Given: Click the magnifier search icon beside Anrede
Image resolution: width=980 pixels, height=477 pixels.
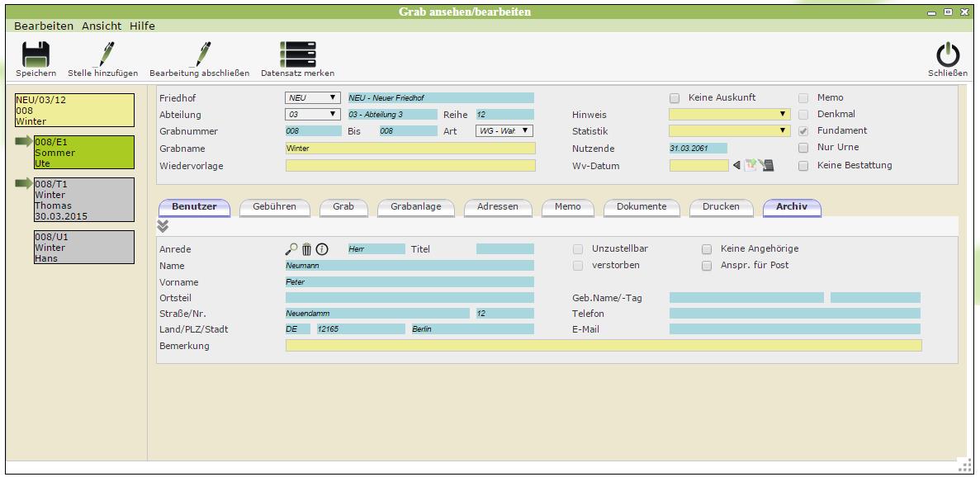Looking at the screenshot, I should (291, 249).
